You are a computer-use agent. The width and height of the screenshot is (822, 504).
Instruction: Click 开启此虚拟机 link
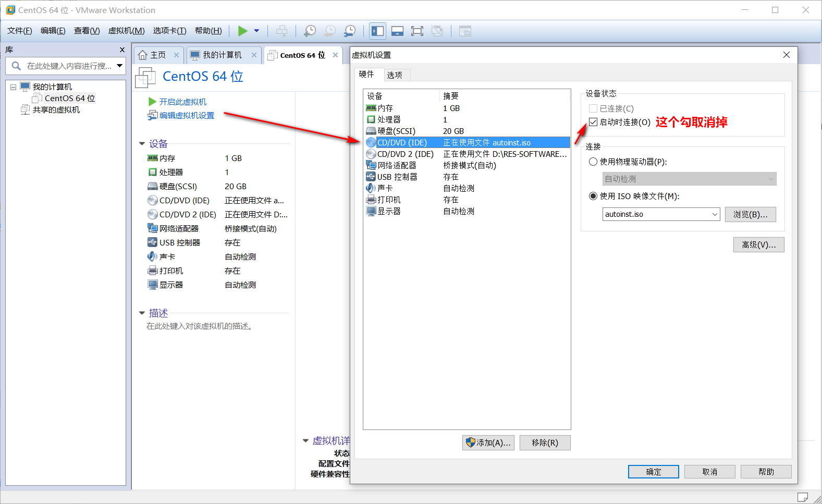coord(182,102)
